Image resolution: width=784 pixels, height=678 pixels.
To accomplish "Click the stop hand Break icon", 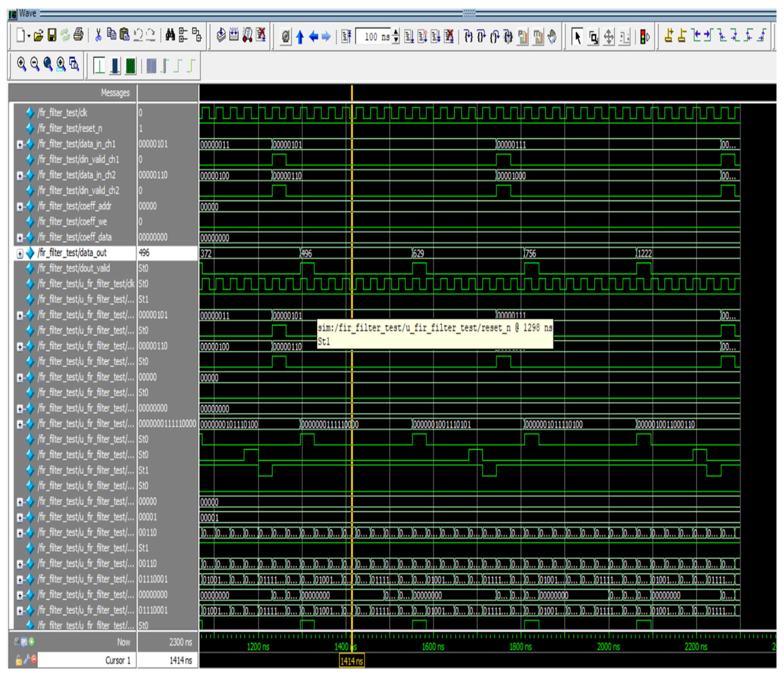I will pos(552,37).
